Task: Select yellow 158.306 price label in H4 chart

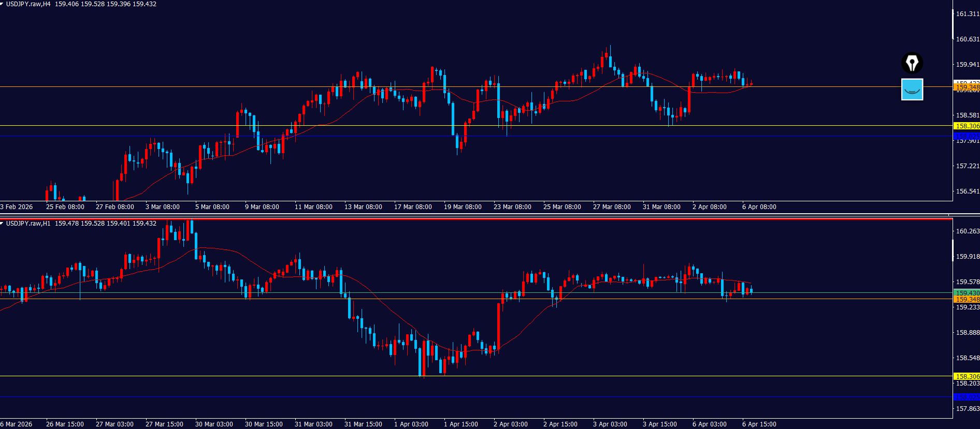Action: tap(967, 126)
